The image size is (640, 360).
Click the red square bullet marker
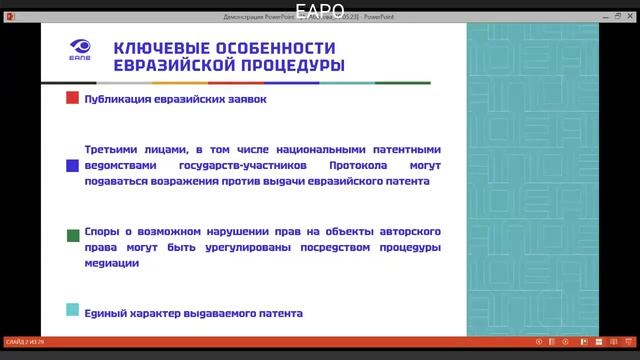tap(73, 98)
